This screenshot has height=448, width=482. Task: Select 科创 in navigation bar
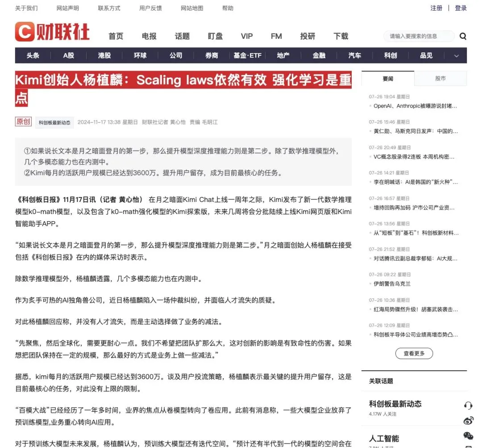pos(391,56)
